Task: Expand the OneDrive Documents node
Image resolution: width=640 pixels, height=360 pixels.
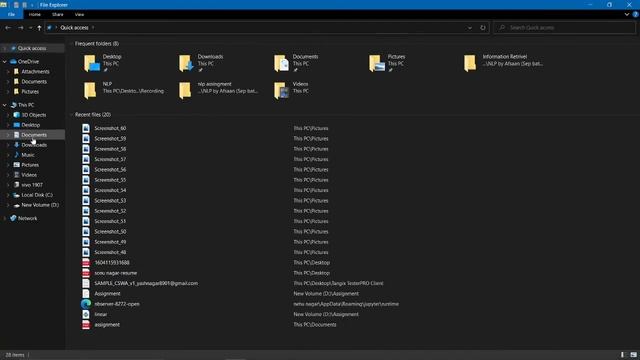Action: (8, 82)
